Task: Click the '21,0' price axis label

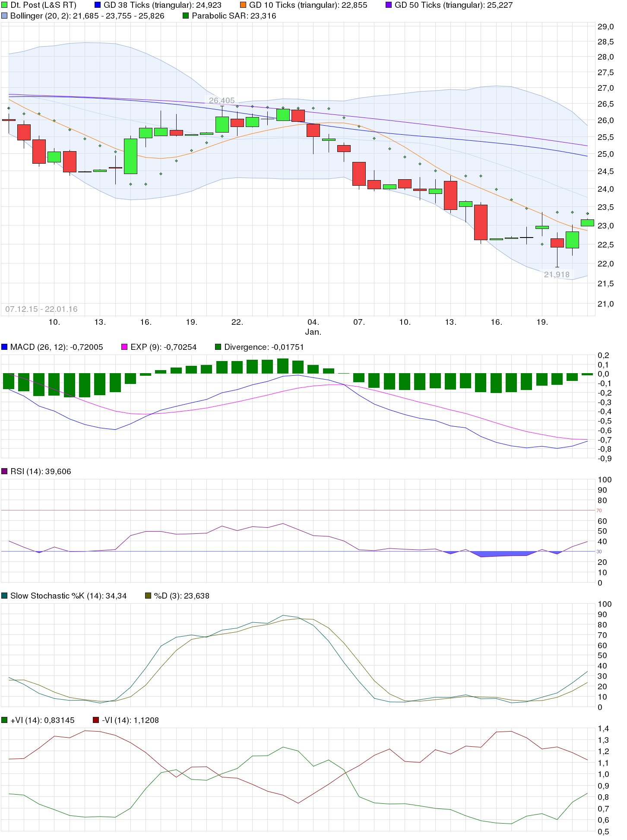Action: click(605, 304)
